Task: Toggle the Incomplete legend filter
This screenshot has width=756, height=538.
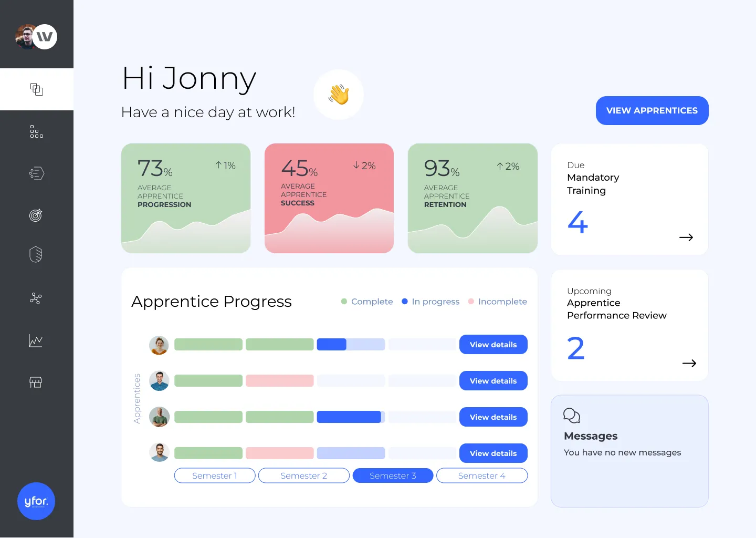Action: pos(497,301)
